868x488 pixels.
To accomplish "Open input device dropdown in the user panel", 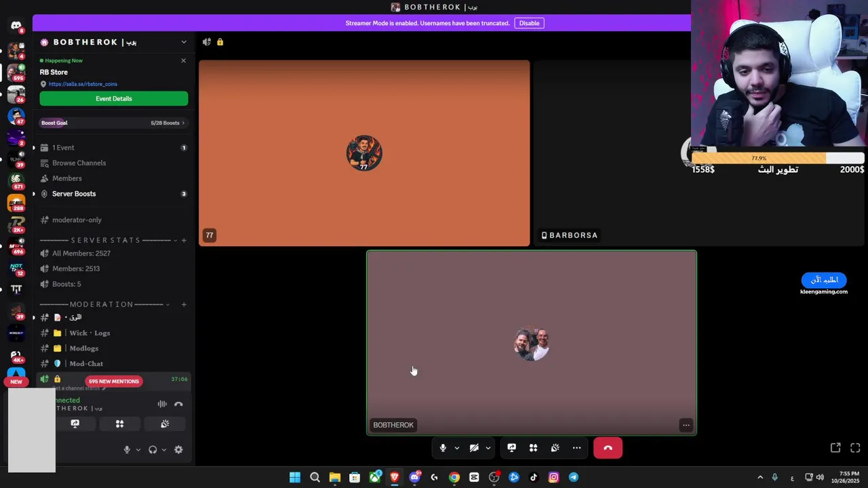I will (x=138, y=449).
